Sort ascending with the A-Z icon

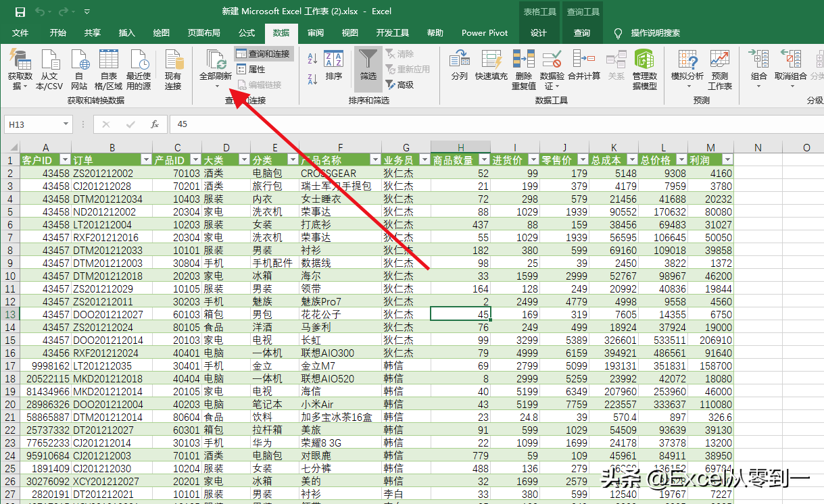click(x=313, y=59)
